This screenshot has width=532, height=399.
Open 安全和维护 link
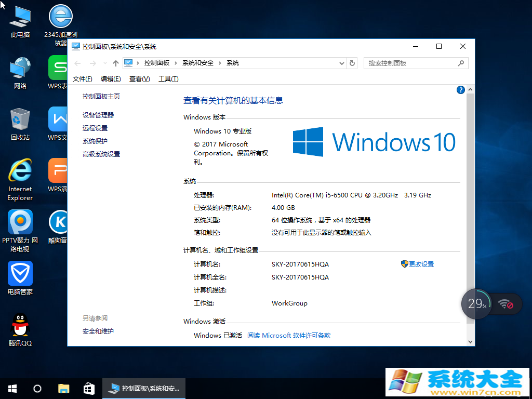tap(98, 331)
